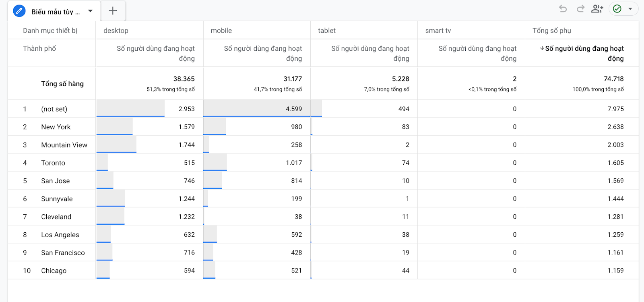644x302 pixels.
Task: Redo the last change
Action: (580, 8)
